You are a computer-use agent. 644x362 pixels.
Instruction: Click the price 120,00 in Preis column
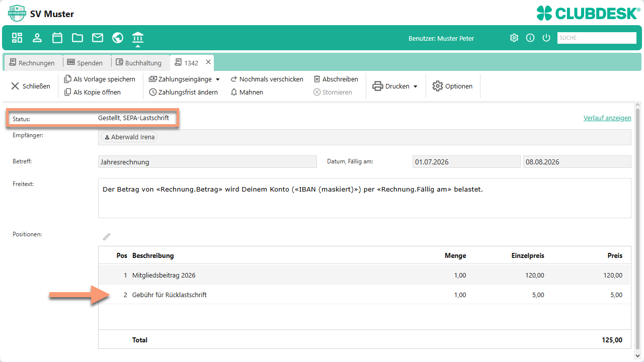coord(613,275)
